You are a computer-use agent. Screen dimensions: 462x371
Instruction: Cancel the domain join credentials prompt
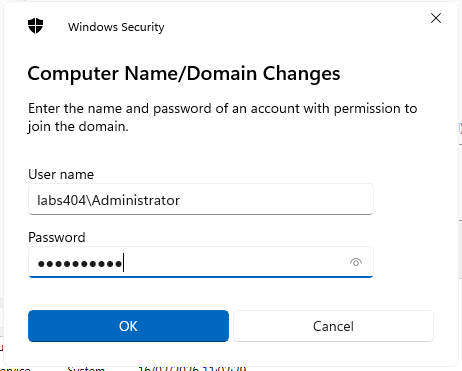(x=333, y=326)
